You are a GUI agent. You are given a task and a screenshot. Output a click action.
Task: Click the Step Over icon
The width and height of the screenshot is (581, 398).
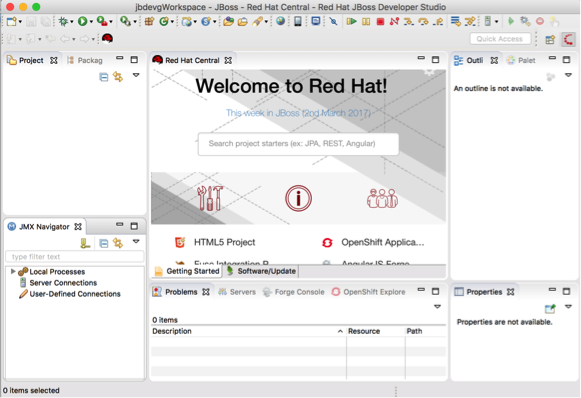(x=424, y=21)
